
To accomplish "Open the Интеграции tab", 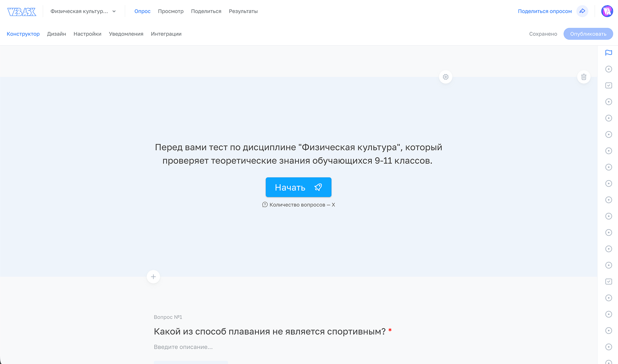I will [x=166, y=34].
